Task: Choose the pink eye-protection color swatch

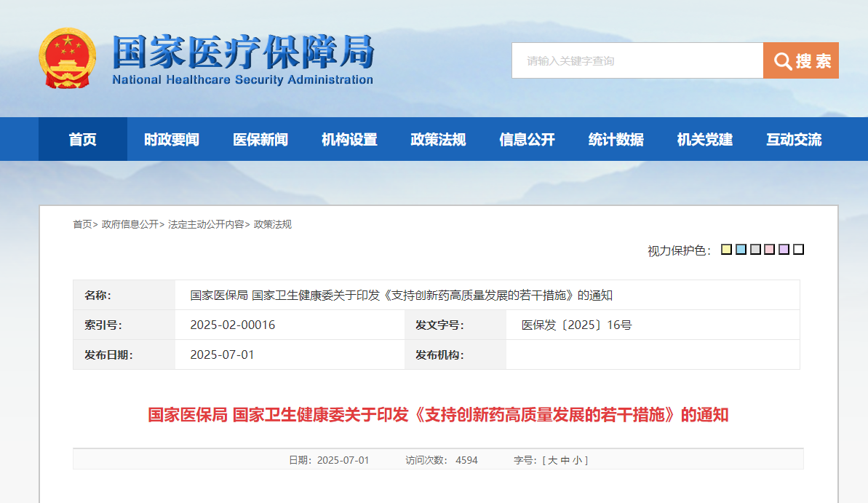Action: coord(770,250)
